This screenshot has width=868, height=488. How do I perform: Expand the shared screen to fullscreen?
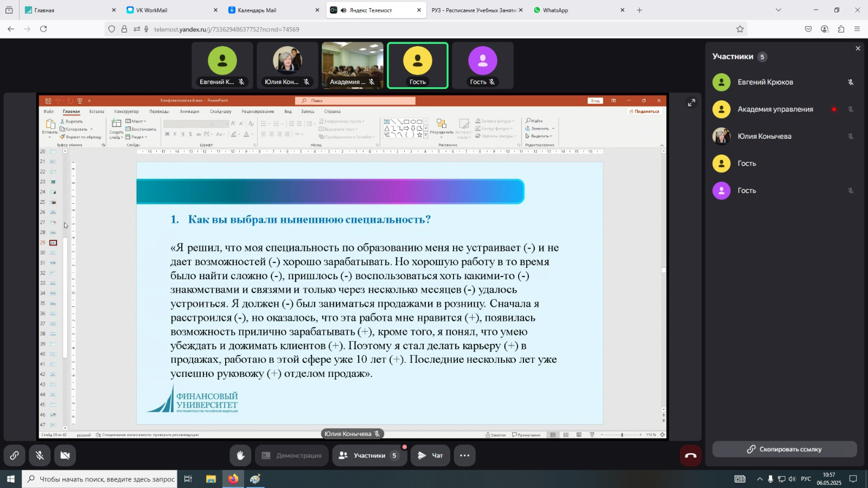coord(691,103)
